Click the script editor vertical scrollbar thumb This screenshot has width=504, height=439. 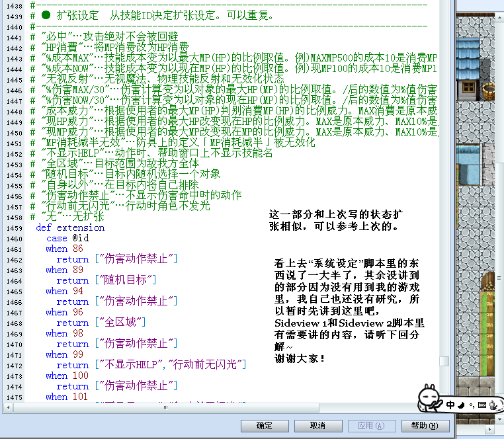444,361
